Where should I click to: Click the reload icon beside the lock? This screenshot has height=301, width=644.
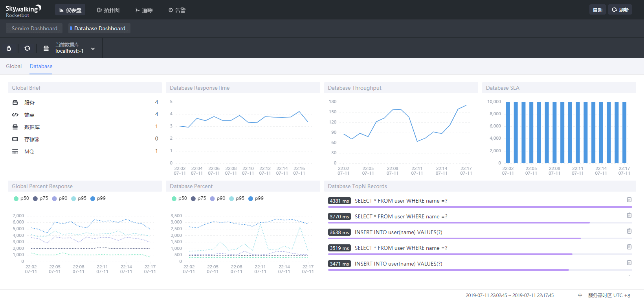click(x=27, y=48)
